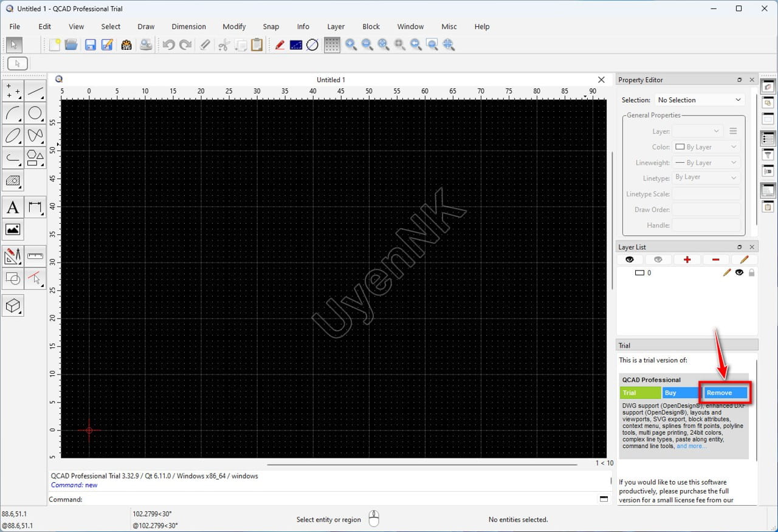This screenshot has height=532, width=778.
Task: Select the Shape drawing tools
Action: pos(35,158)
